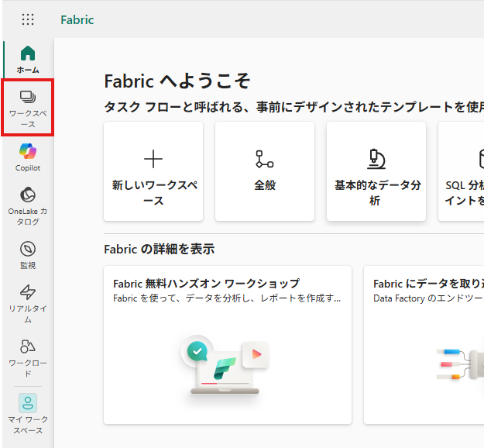The width and height of the screenshot is (484, 448).
Task: Launch Copilot from the sidebar
Action: pyautogui.click(x=28, y=157)
